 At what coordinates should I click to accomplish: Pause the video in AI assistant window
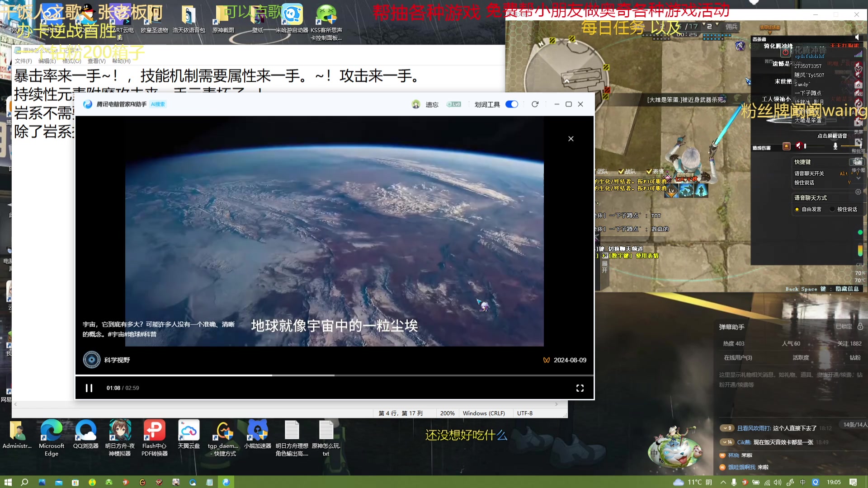coord(89,388)
